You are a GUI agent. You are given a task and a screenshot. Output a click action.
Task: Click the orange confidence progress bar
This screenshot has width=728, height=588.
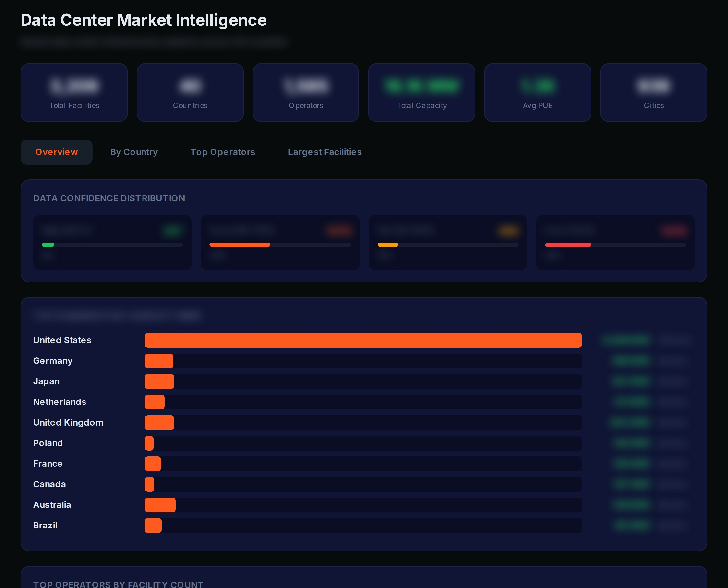click(x=280, y=245)
